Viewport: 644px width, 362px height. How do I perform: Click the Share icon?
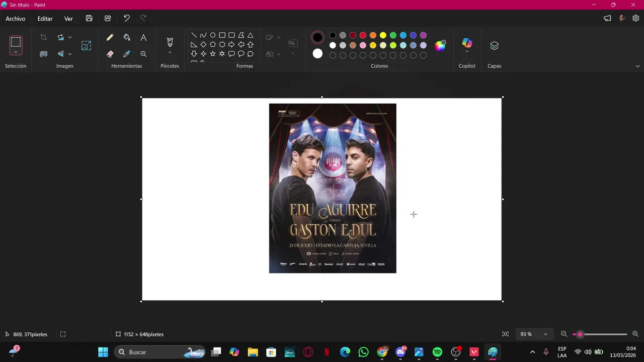point(108,19)
